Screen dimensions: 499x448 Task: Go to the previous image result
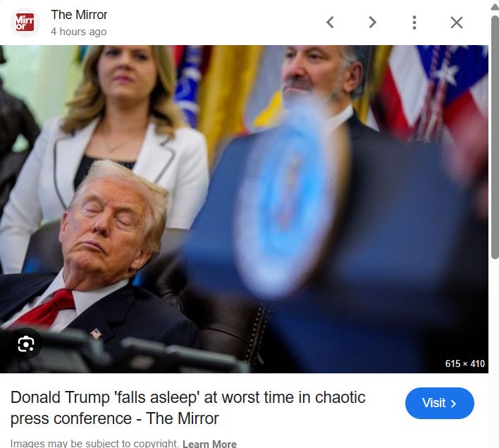(x=330, y=23)
